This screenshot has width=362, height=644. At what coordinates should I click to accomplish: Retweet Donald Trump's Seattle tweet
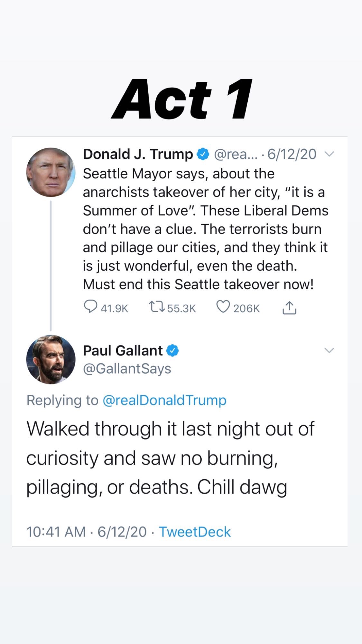coord(157,307)
